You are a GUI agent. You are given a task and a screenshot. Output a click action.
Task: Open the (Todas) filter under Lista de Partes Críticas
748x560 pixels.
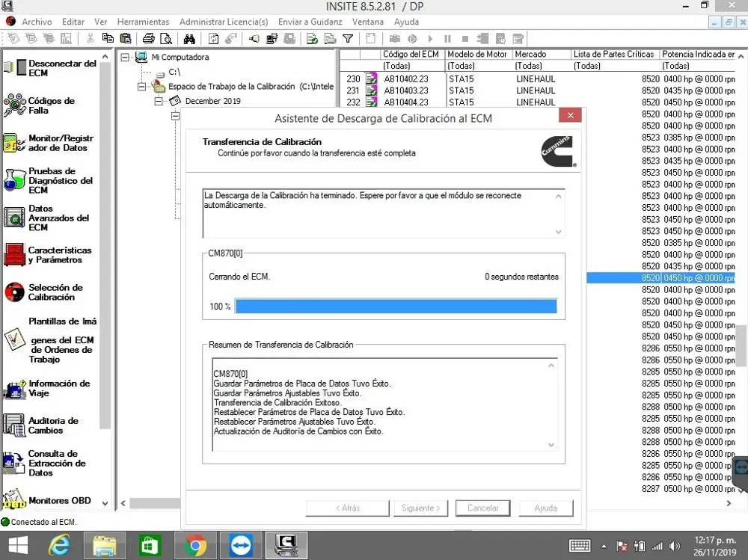[616, 66]
